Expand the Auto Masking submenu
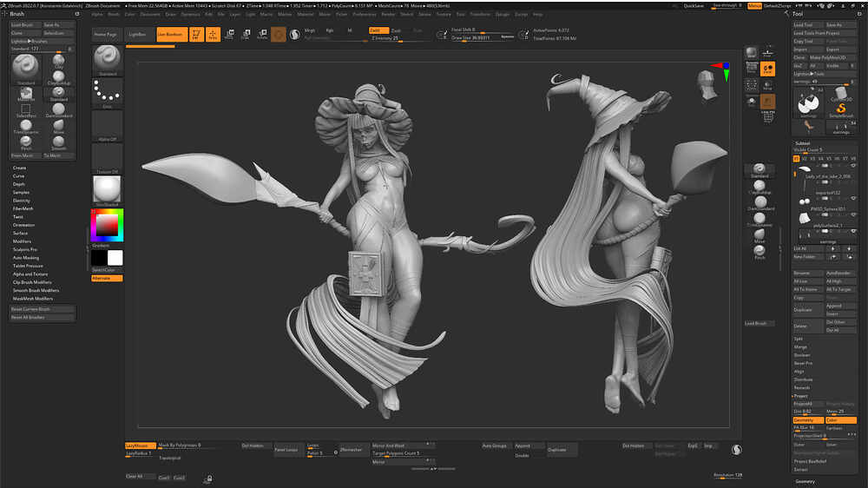Screen dimensions: 868x488 tap(26, 258)
